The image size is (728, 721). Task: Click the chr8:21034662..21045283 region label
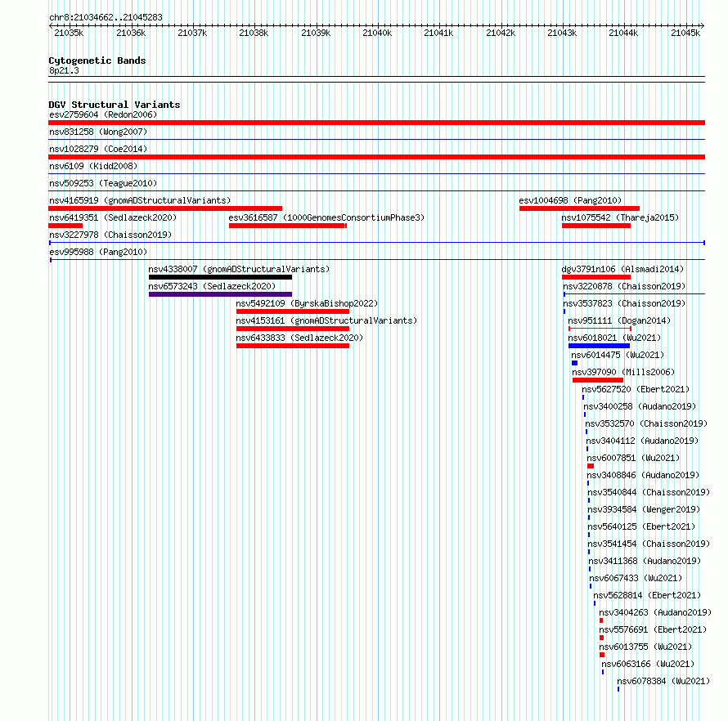coord(106,17)
